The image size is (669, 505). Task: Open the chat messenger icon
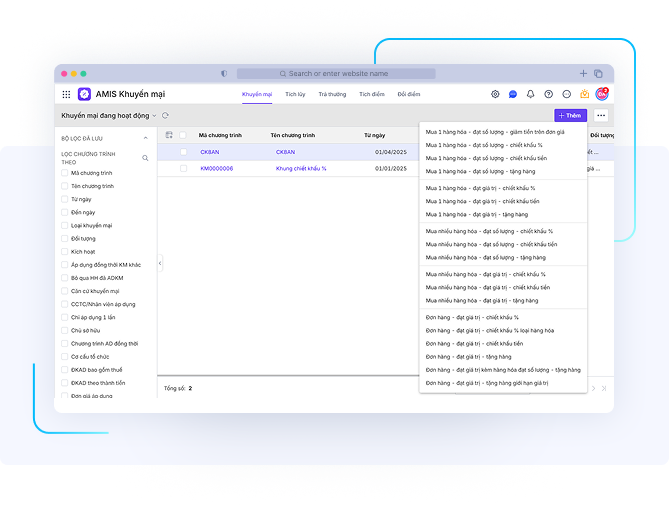tap(513, 94)
